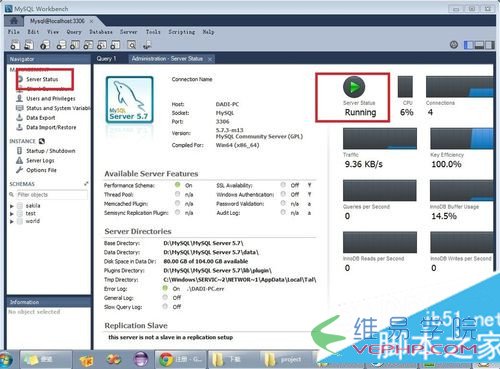Open the round preferences icon at toolbar right
The image size is (500, 369).
454,44
